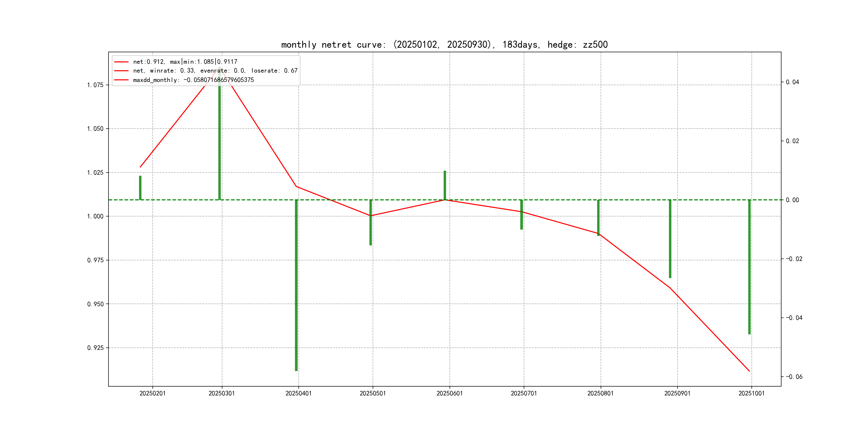This screenshot has height=434, width=868.
Task: Click the small positive green bar near 20250601
Action: pos(445,185)
